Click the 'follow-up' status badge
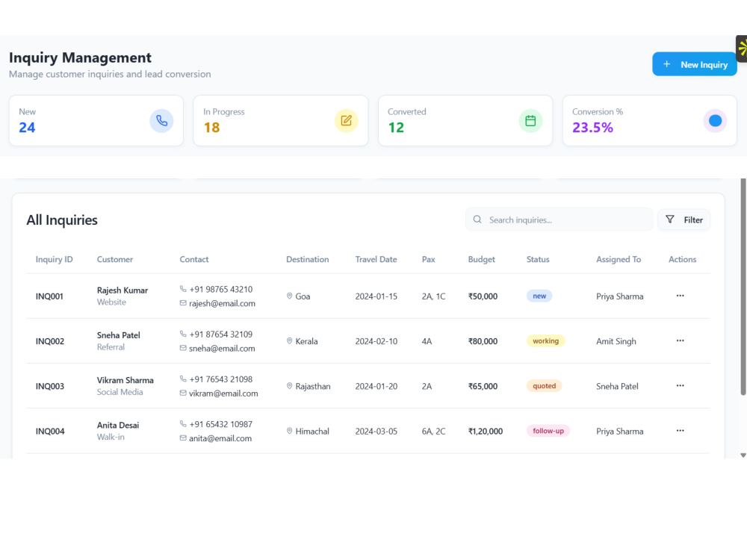The image size is (747, 560). 548,431
